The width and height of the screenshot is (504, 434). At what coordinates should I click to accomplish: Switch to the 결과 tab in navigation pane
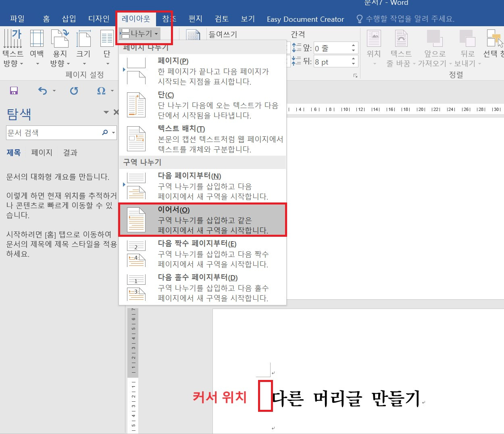tap(70, 152)
